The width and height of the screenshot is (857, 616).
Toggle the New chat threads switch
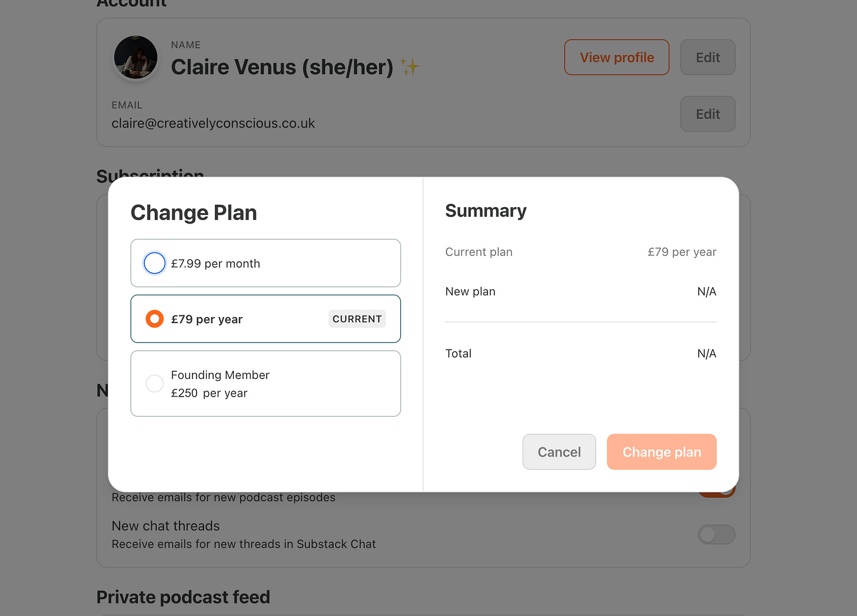tap(716, 535)
